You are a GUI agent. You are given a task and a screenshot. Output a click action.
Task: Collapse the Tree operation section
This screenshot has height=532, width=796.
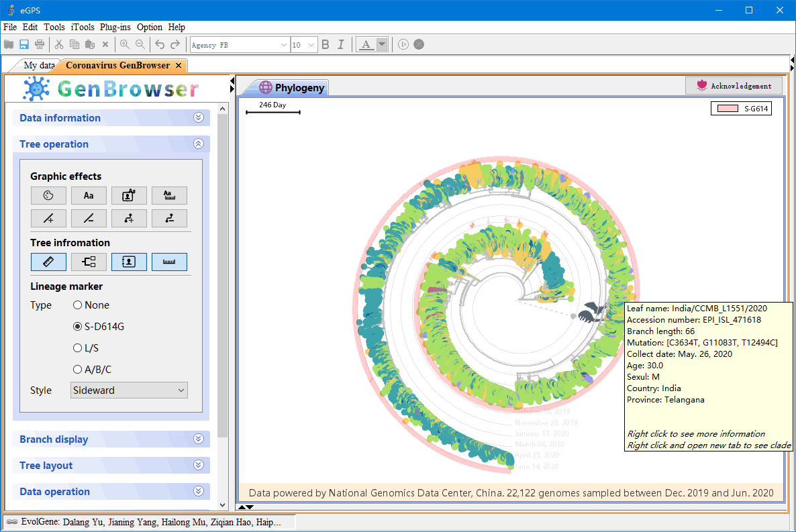pyautogui.click(x=198, y=144)
